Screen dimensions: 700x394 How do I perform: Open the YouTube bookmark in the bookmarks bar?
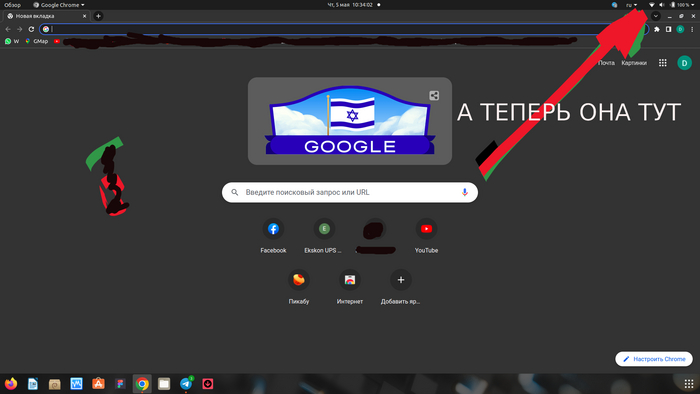(x=57, y=41)
